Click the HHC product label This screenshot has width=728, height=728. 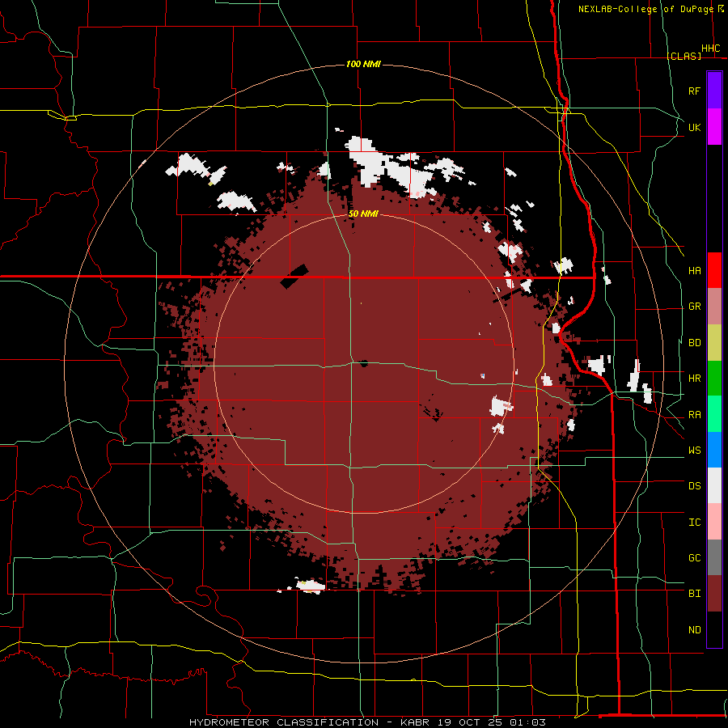710,49
